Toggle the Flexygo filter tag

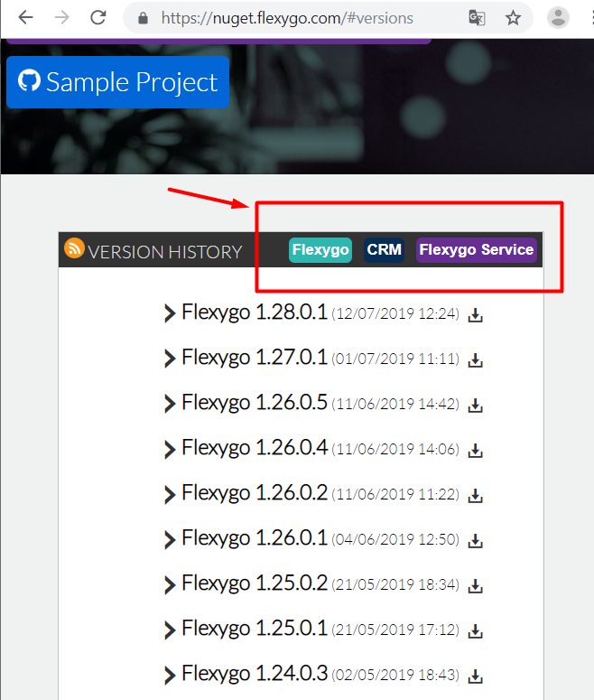(x=320, y=249)
